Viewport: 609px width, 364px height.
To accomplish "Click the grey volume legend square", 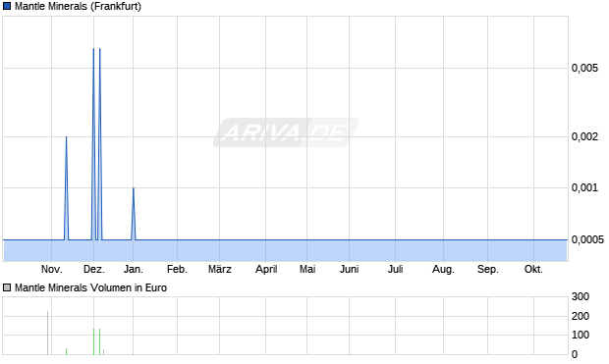I will point(7,287).
